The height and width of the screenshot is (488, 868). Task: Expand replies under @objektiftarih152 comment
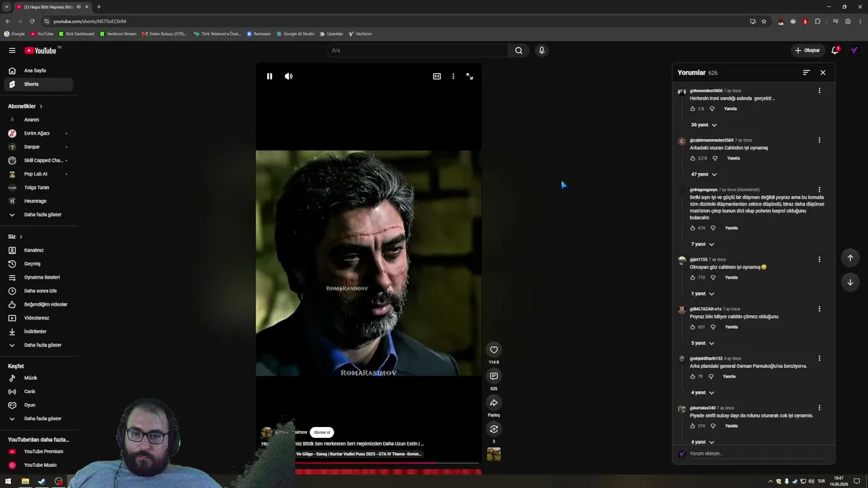click(x=703, y=393)
